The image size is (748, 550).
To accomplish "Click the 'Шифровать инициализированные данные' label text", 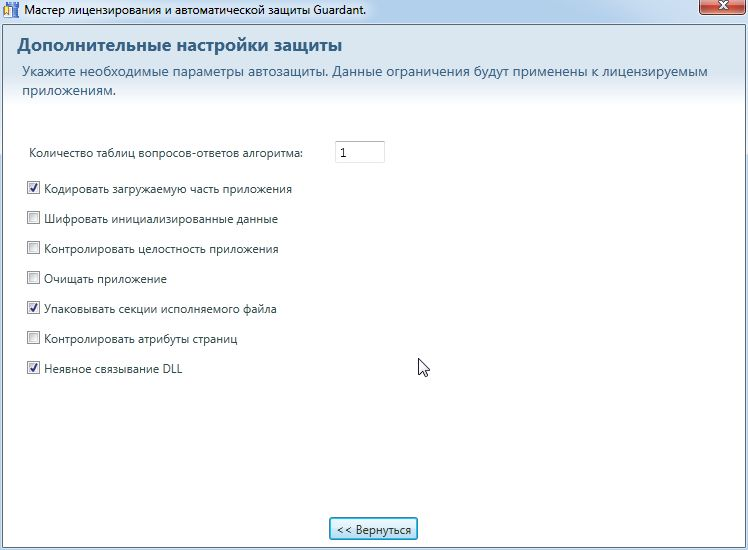I will coord(160,219).
